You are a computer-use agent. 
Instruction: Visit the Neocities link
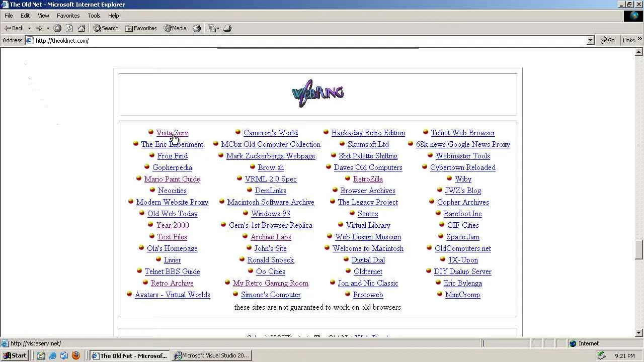click(172, 191)
